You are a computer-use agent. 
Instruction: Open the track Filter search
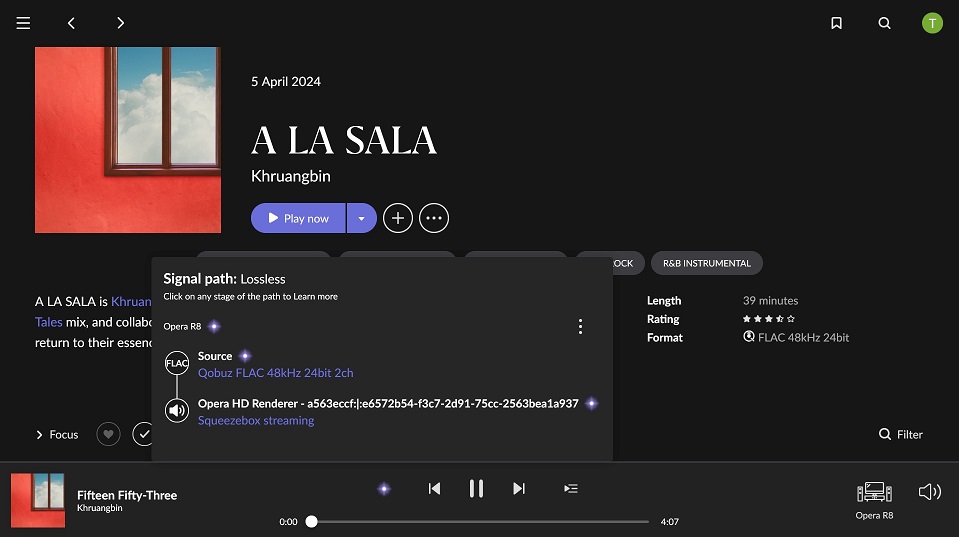tap(900, 434)
